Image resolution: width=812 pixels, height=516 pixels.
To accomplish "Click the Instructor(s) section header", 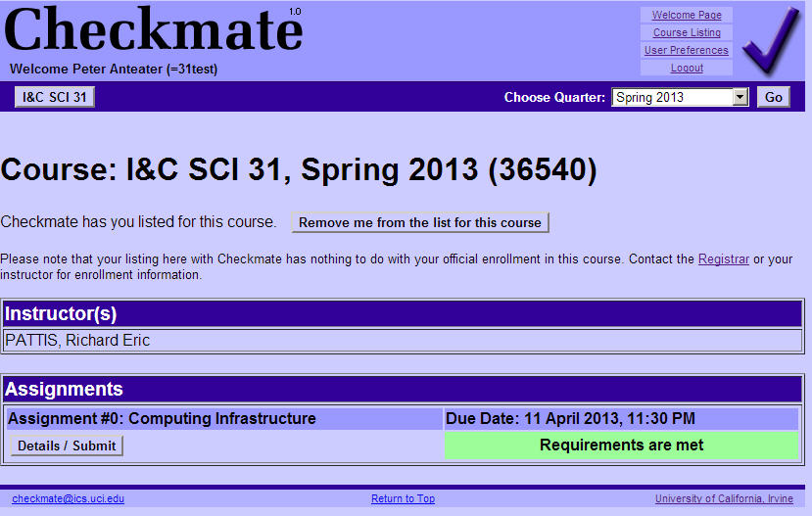I will pyautogui.click(x=61, y=313).
